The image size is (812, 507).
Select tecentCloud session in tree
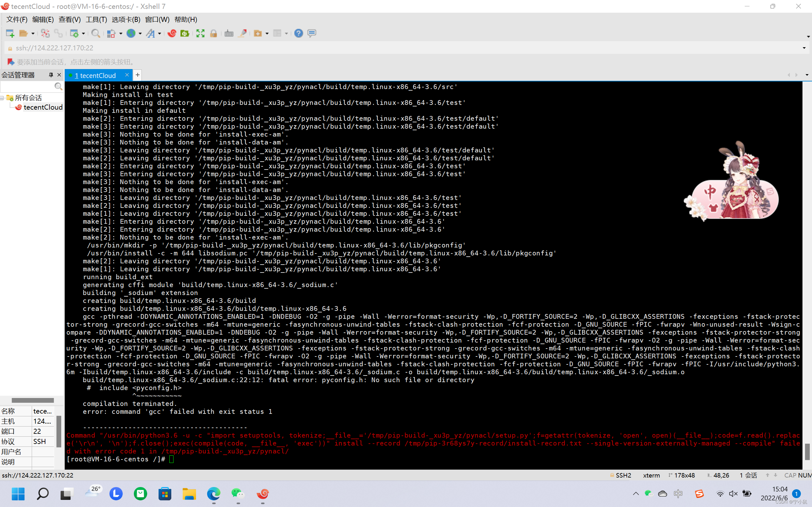43,107
